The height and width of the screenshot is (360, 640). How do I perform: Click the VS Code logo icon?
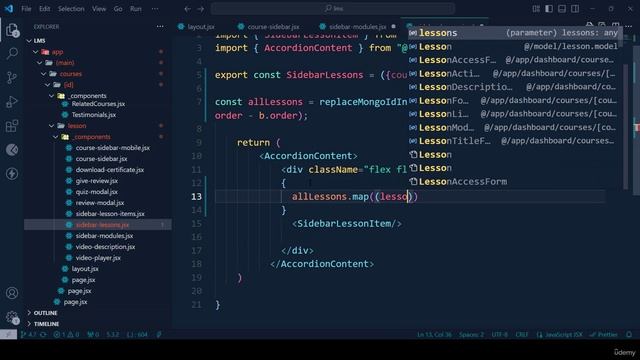click(x=9, y=9)
